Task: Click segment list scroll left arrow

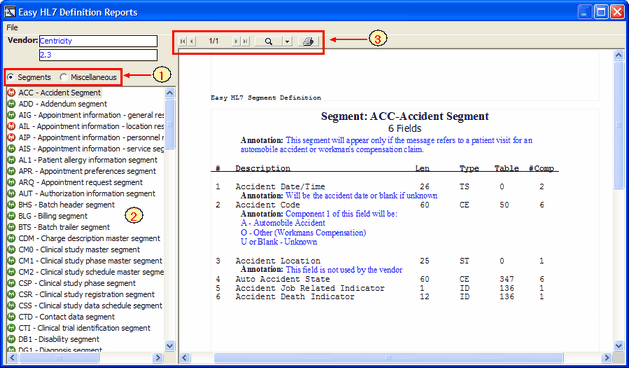Action: 12,358
